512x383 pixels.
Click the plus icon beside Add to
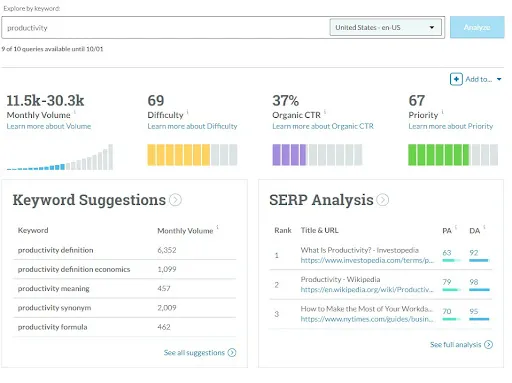pyautogui.click(x=456, y=79)
